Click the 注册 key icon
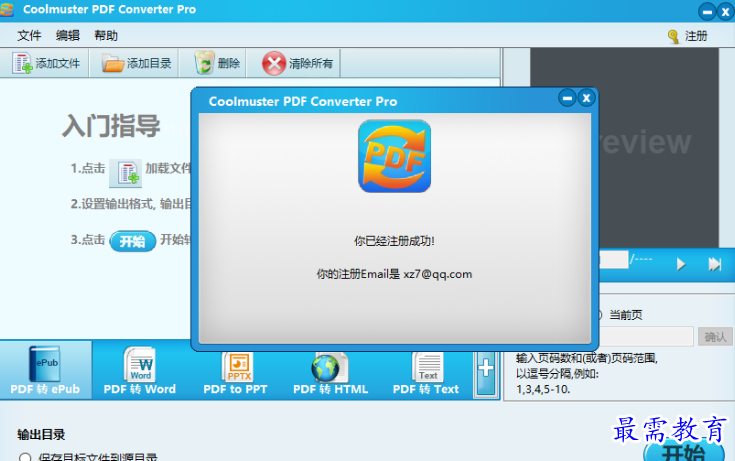Screen dimensions: 735x461 tap(673, 37)
